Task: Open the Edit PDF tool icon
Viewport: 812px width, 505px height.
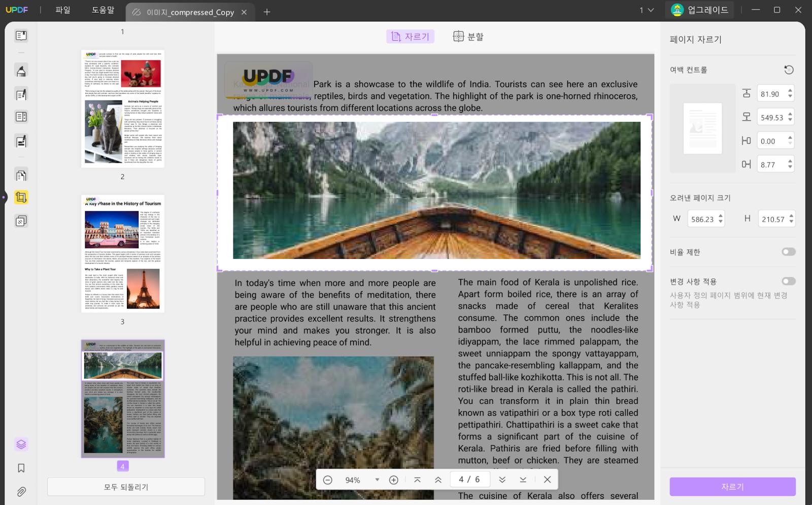Action: (21, 94)
